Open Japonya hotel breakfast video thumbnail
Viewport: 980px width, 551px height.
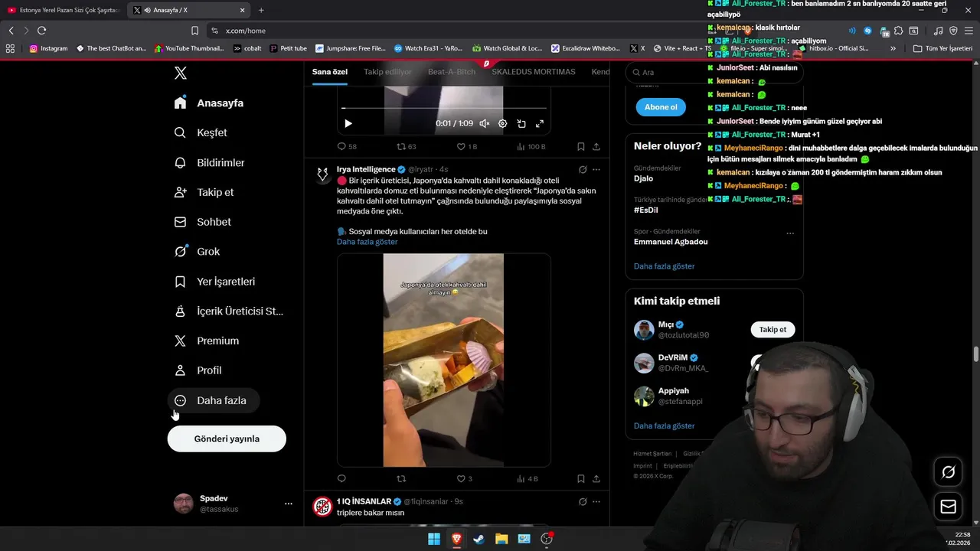tap(443, 360)
